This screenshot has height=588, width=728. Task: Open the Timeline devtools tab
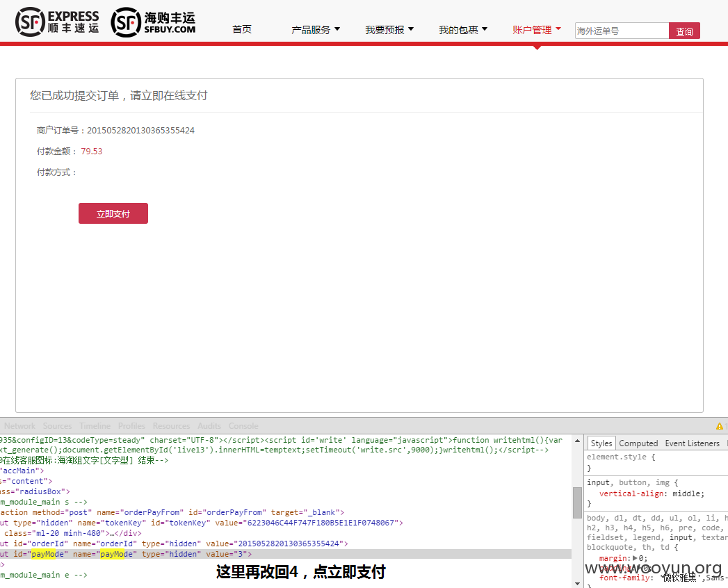click(95, 426)
